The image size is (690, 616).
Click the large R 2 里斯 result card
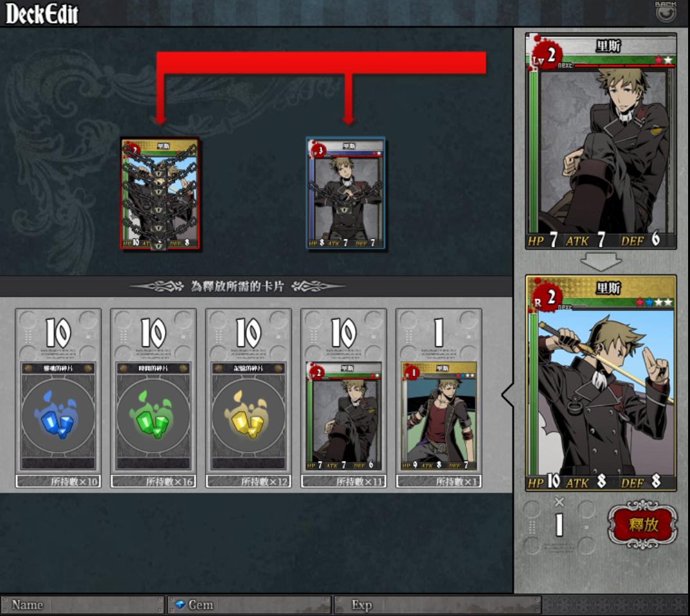point(601,383)
